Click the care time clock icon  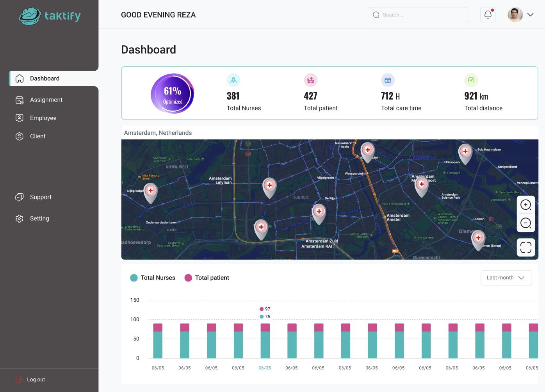click(x=388, y=80)
